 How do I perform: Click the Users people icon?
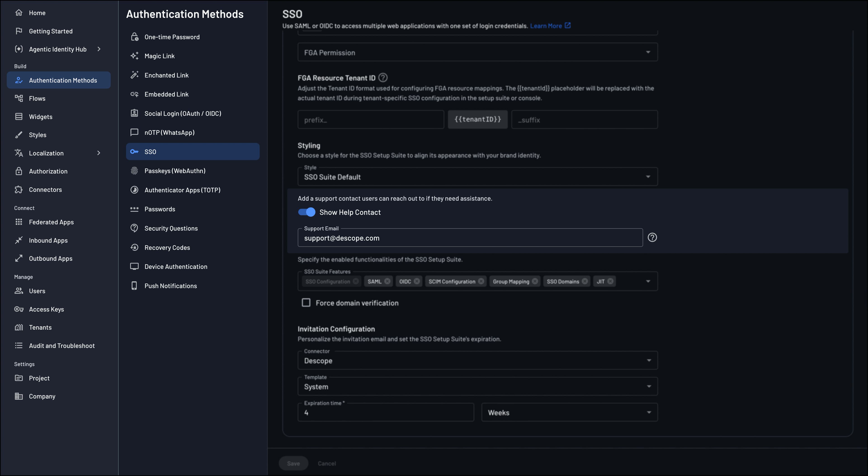pyautogui.click(x=19, y=291)
